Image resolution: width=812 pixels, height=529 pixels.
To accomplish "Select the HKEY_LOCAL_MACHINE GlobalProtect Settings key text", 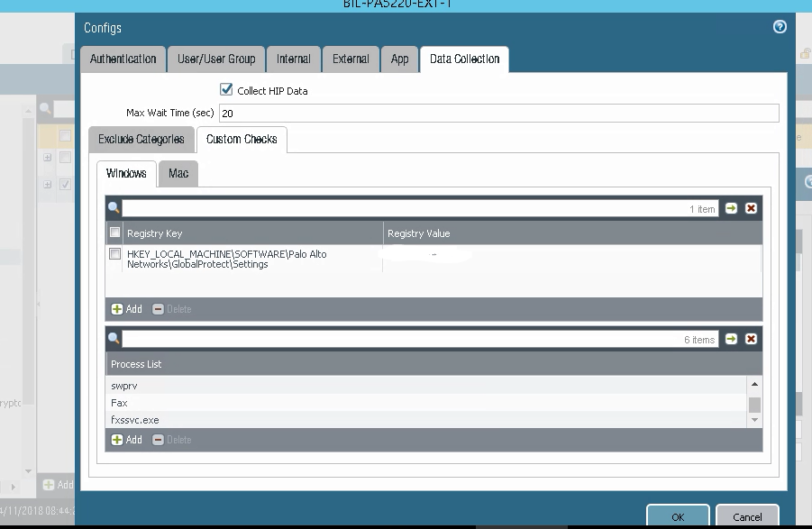I will coord(227,259).
